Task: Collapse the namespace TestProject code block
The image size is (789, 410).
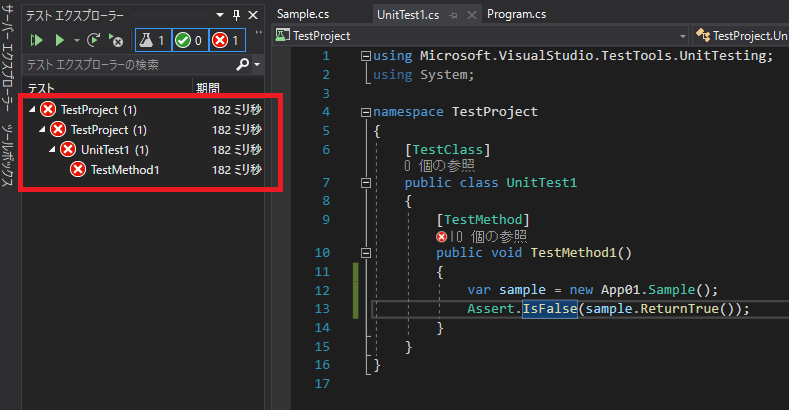Action: (x=365, y=112)
